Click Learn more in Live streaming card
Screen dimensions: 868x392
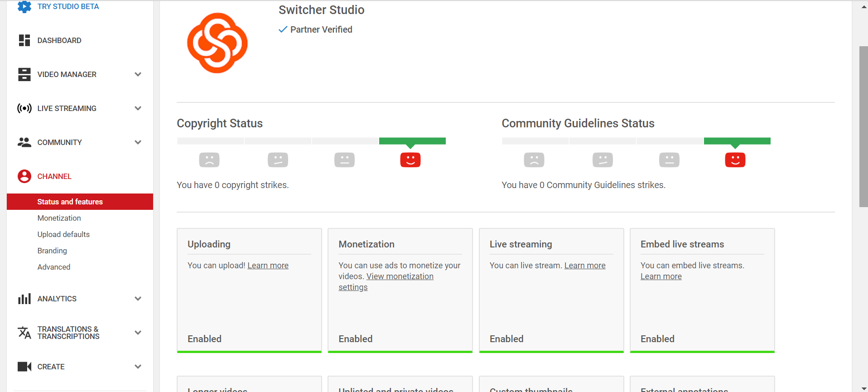tap(584, 266)
